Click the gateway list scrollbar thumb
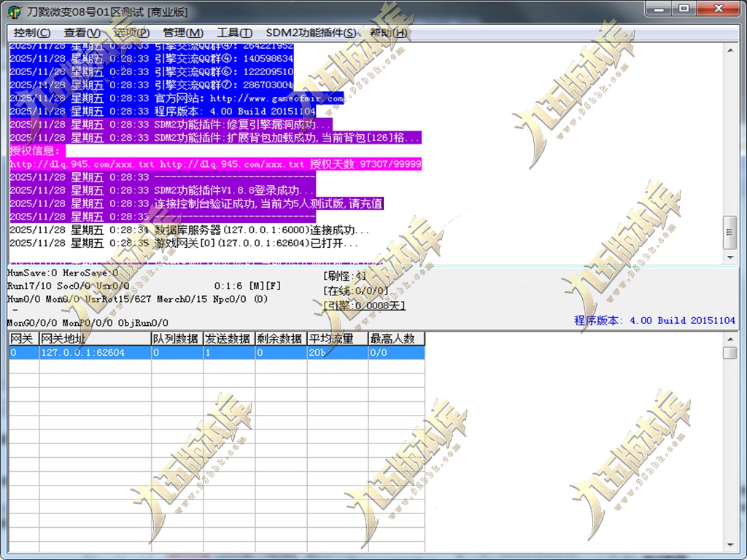The height and width of the screenshot is (560, 747). [729, 353]
